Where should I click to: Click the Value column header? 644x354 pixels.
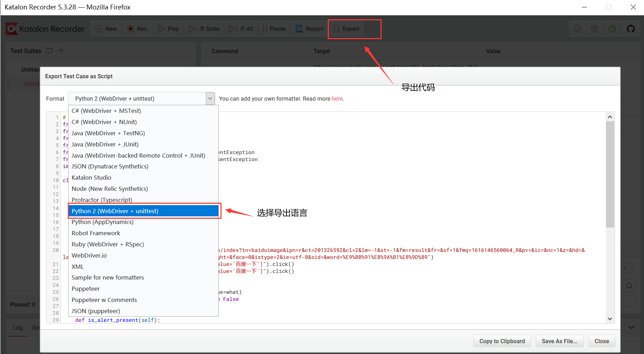(493, 51)
